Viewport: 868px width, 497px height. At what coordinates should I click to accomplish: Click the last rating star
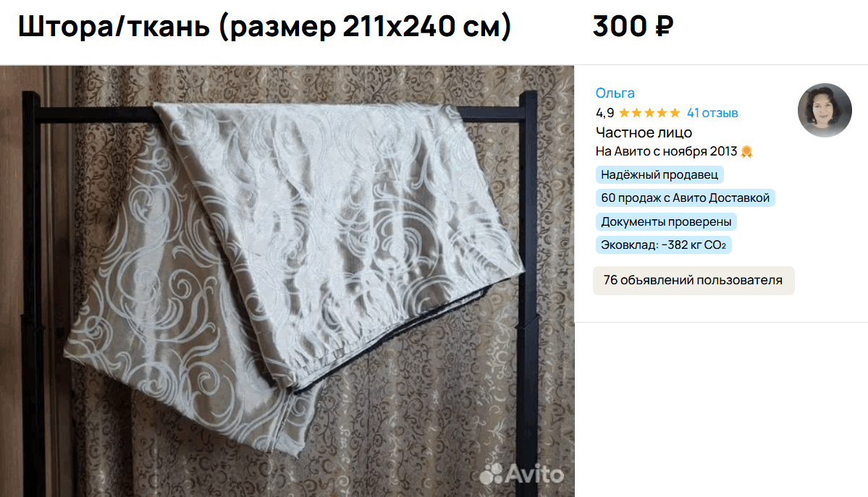click(675, 113)
